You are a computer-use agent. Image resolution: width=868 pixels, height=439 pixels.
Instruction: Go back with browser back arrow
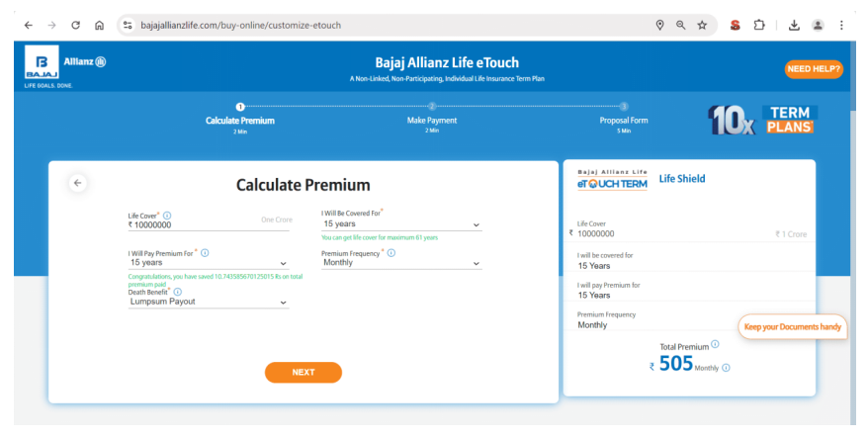pyautogui.click(x=29, y=25)
